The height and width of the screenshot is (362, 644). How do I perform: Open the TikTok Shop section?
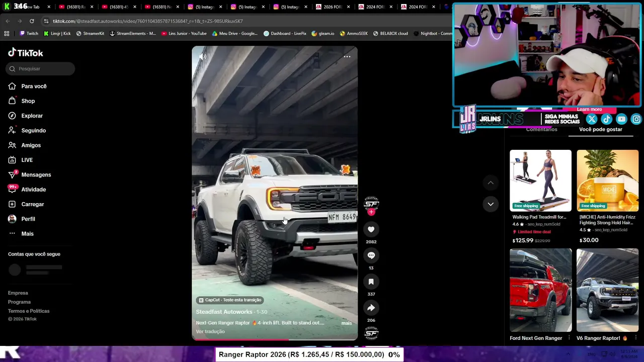pos(28,101)
